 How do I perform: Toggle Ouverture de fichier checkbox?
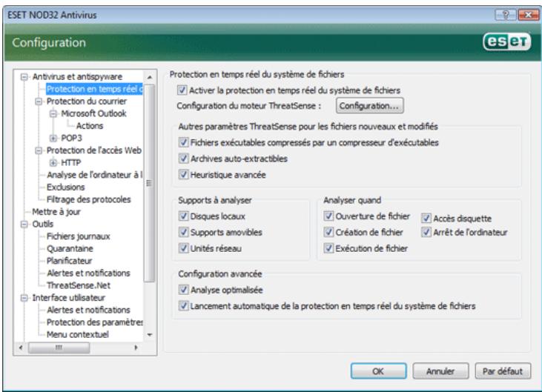coord(328,216)
